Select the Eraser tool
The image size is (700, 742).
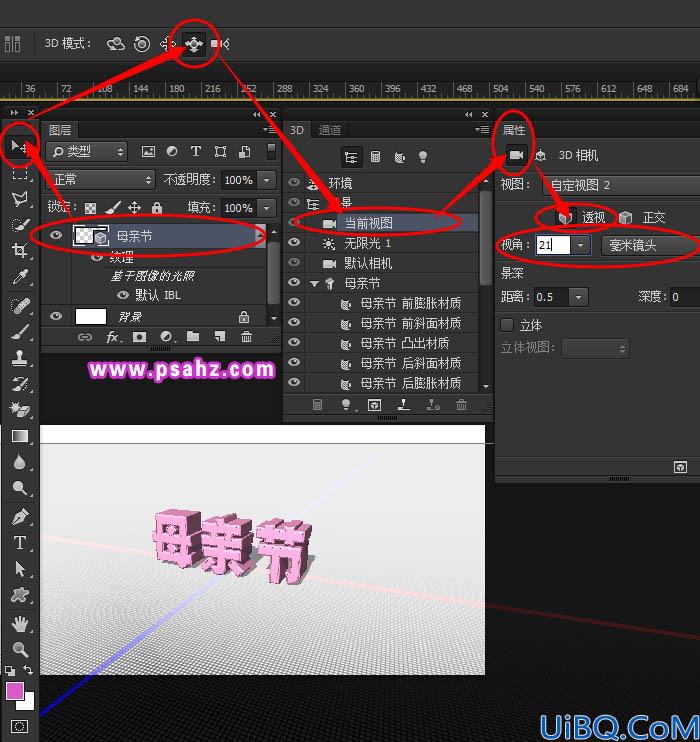point(19,409)
